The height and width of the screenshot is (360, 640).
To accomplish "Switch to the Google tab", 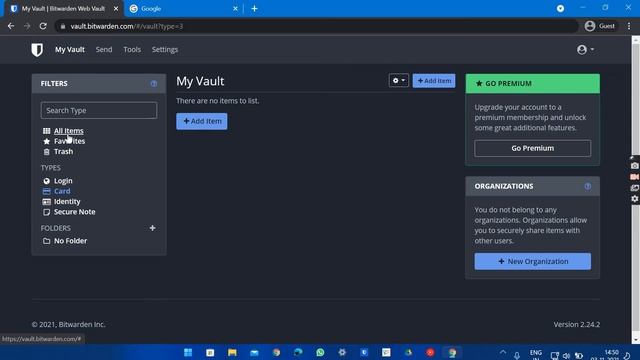I will click(184, 9).
